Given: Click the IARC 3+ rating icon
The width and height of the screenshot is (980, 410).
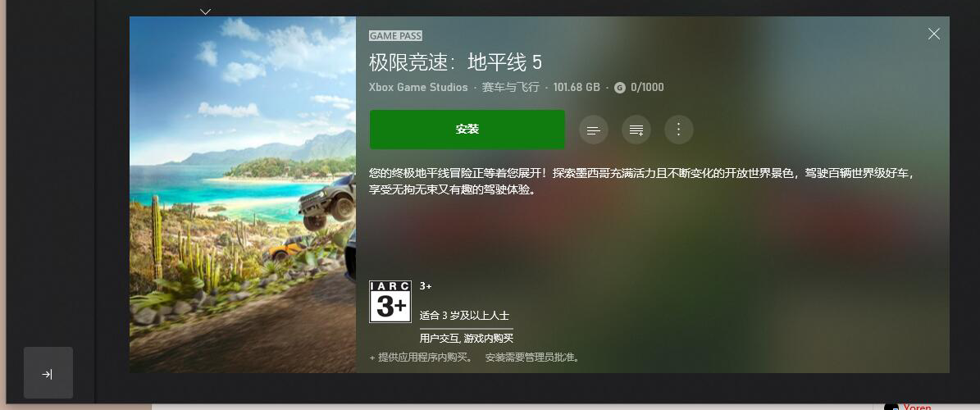Looking at the screenshot, I should (x=390, y=302).
